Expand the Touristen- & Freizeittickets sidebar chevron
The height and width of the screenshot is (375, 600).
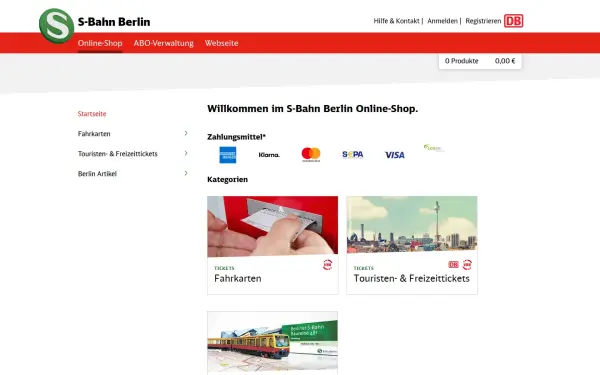pos(186,153)
